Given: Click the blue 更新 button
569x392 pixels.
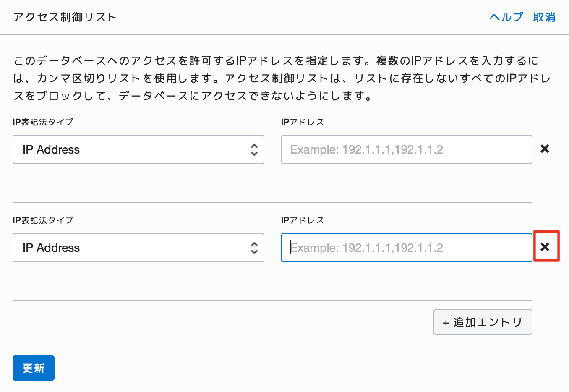Looking at the screenshot, I should click(34, 368).
